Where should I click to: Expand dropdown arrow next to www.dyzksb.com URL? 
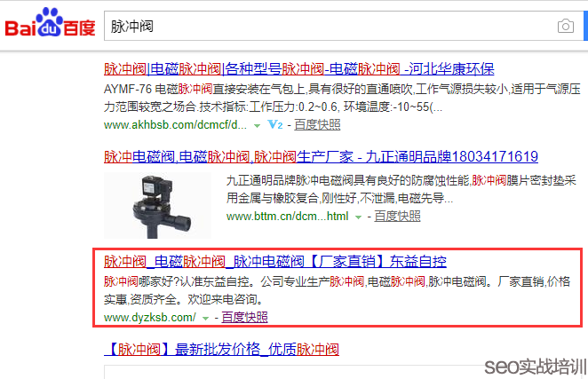point(205,318)
